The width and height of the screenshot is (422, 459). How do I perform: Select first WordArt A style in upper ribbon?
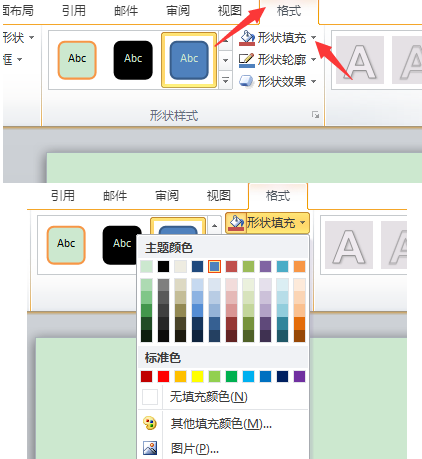(x=360, y=60)
